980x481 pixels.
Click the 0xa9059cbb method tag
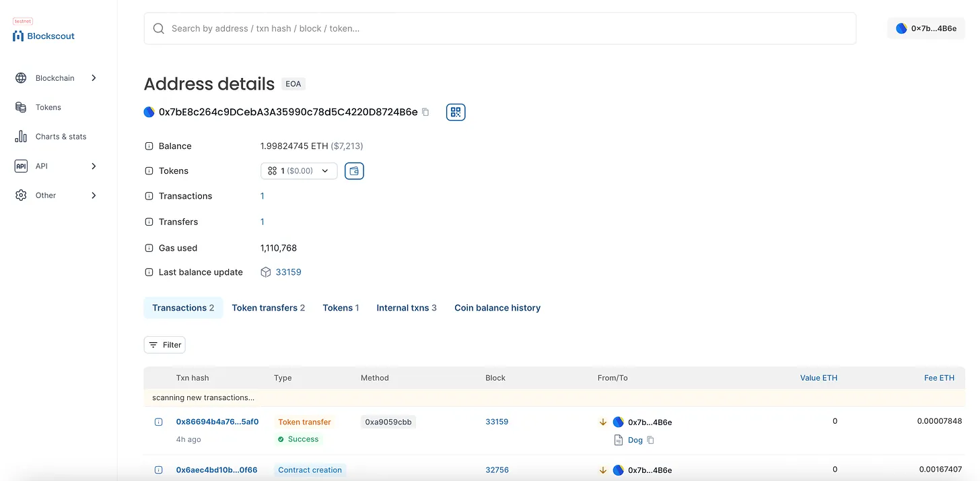click(388, 422)
